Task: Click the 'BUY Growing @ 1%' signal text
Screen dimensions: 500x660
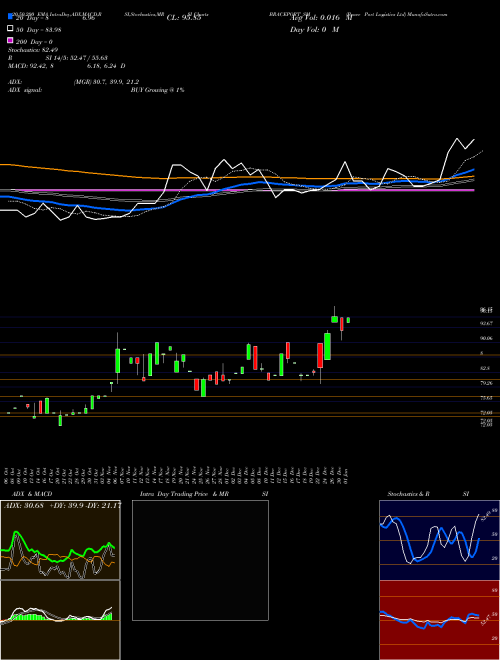Action: pyautogui.click(x=157, y=90)
